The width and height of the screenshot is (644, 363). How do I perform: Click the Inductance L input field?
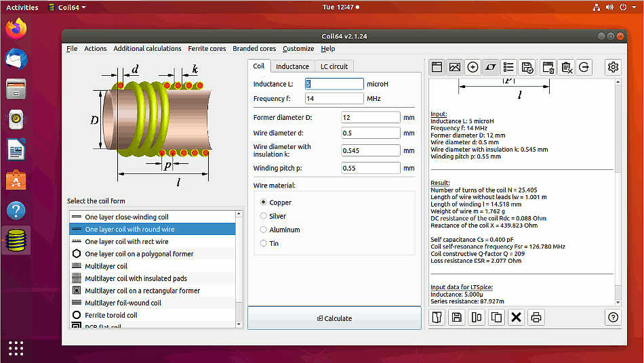334,84
